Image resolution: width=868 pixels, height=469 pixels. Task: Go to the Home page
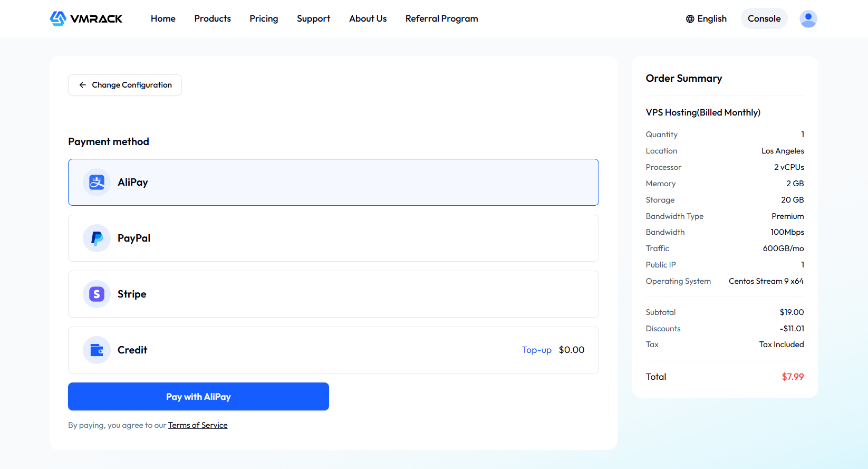[x=163, y=18]
